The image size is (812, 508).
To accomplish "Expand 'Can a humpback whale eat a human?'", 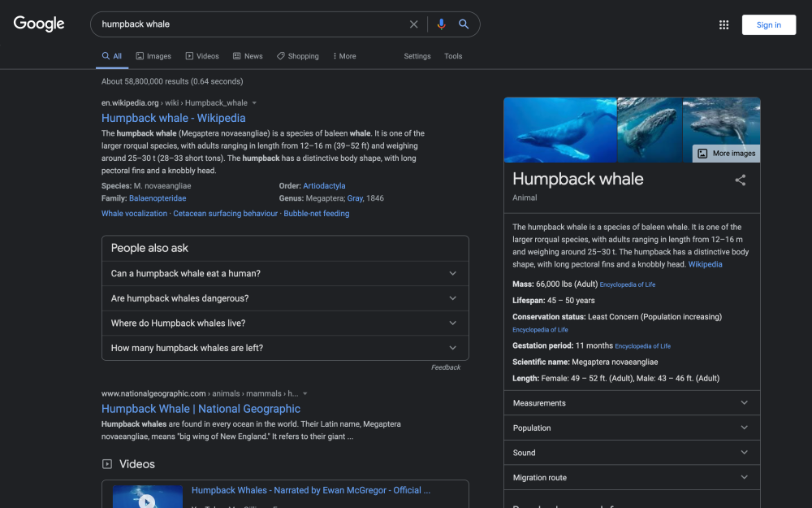I will click(x=285, y=274).
